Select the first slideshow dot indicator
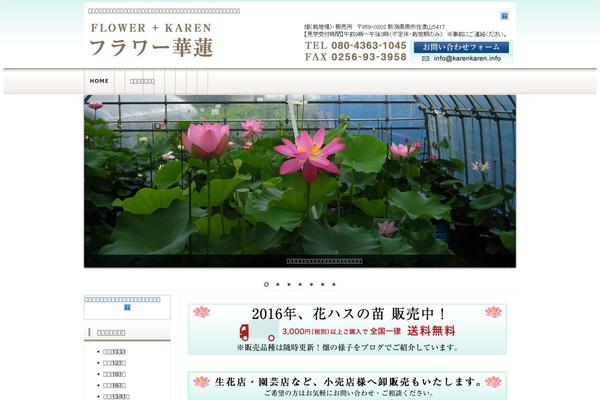The image size is (600, 400). (x=266, y=284)
